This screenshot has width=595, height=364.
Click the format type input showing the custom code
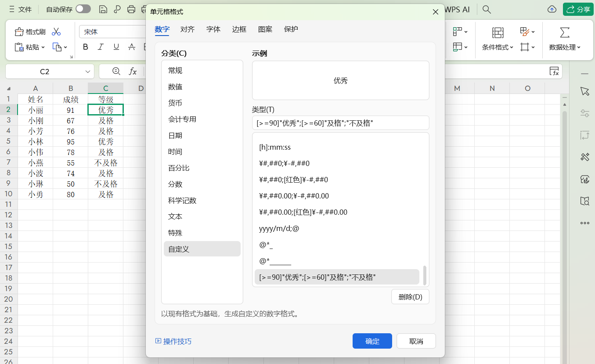pyautogui.click(x=340, y=123)
